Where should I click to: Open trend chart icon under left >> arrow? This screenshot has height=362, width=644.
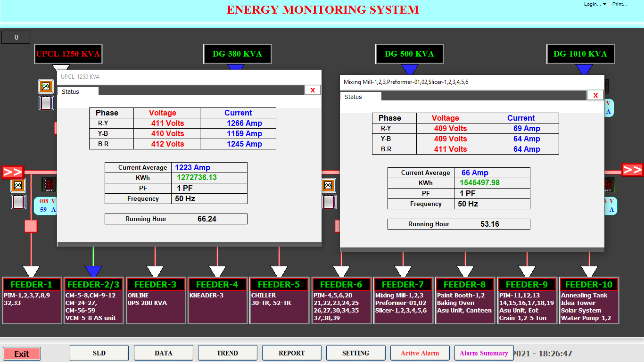tap(18, 185)
